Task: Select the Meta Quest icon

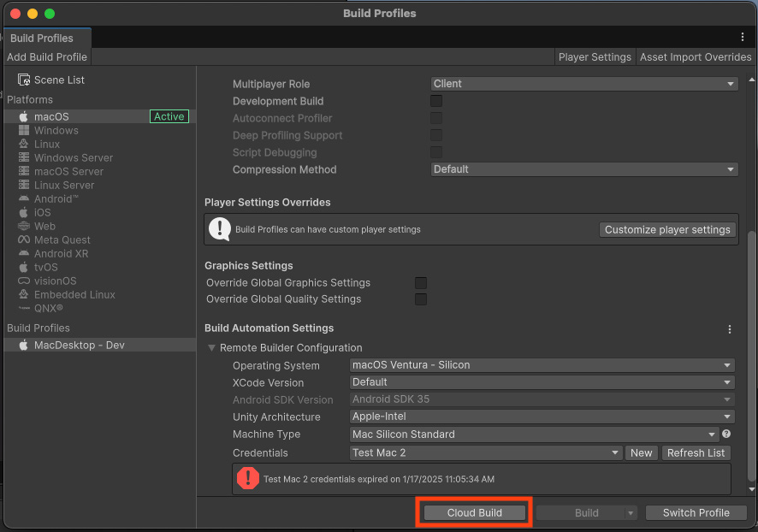Action: (x=24, y=239)
